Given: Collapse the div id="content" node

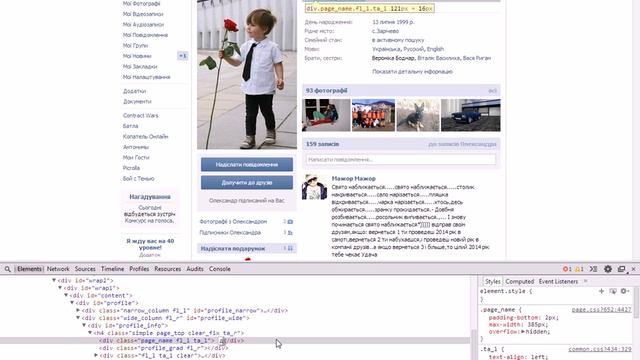Looking at the screenshot, I should (x=66, y=296).
